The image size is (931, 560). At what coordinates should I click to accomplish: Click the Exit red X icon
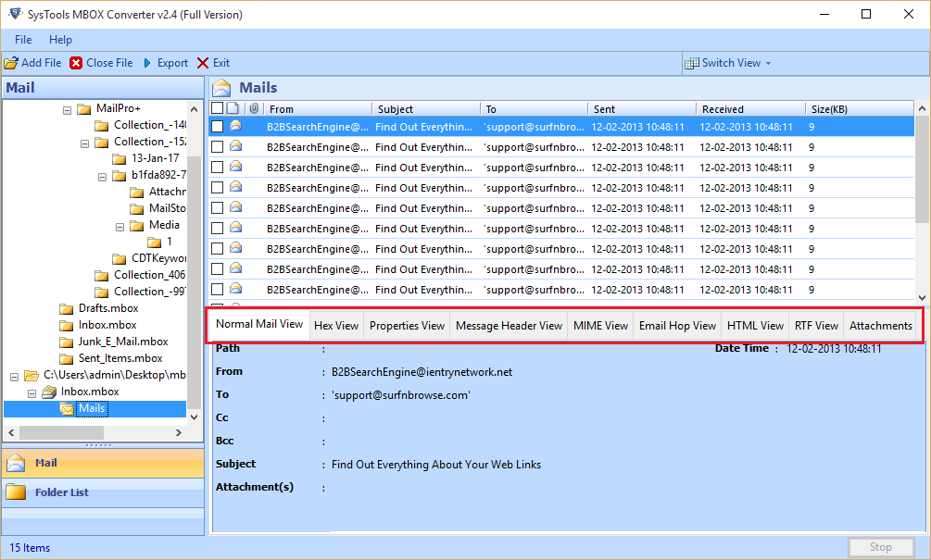203,63
